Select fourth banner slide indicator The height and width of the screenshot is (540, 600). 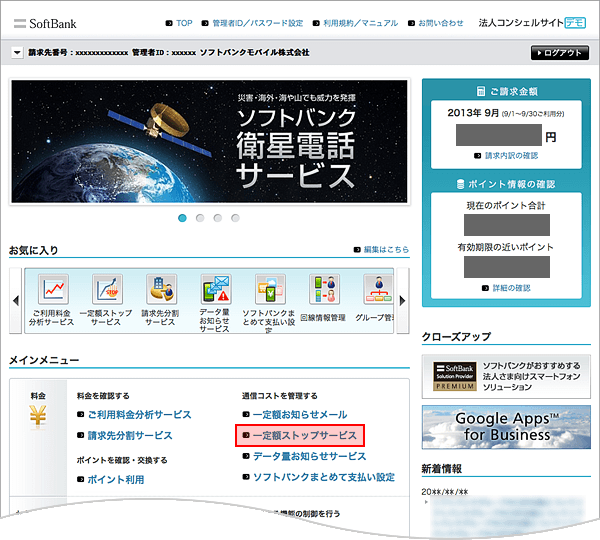pos(235,218)
